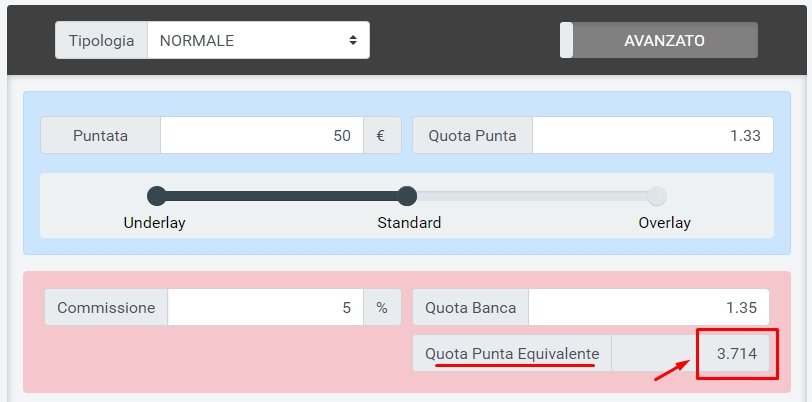Click the Underlay text label

tap(155, 223)
